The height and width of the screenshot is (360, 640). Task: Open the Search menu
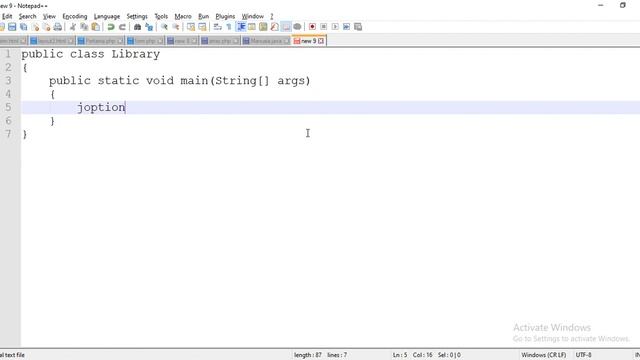tap(27, 16)
